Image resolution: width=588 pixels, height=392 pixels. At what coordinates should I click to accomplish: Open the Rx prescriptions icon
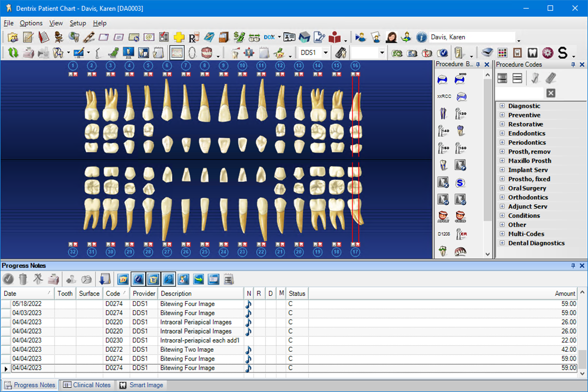click(x=193, y=38)
